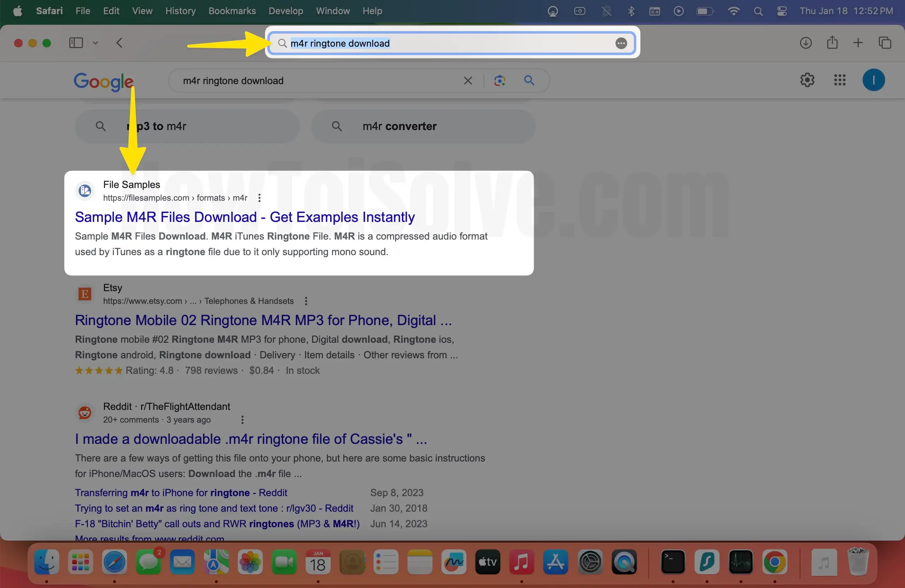Screen dimensions: 905x588
Task: Show Safari downloads
Action: tap(805, 43)
